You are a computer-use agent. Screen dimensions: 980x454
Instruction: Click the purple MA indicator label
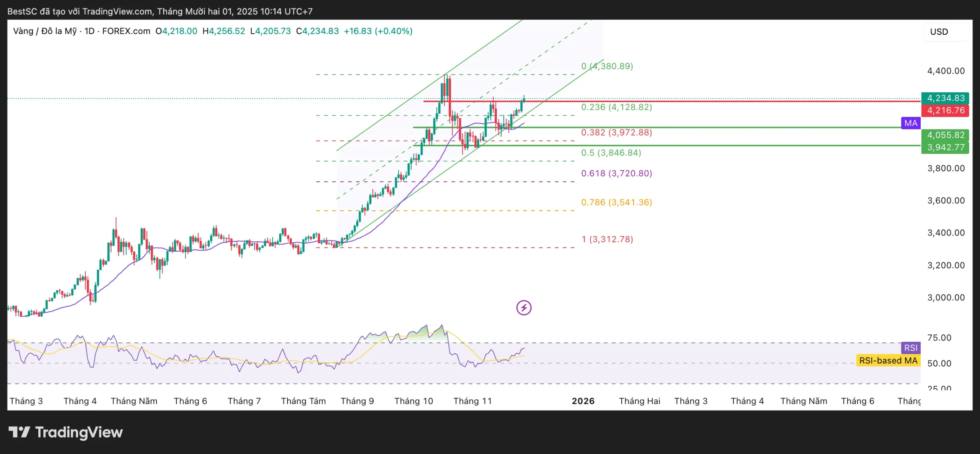pyautogui.click(x=910, y=123)
